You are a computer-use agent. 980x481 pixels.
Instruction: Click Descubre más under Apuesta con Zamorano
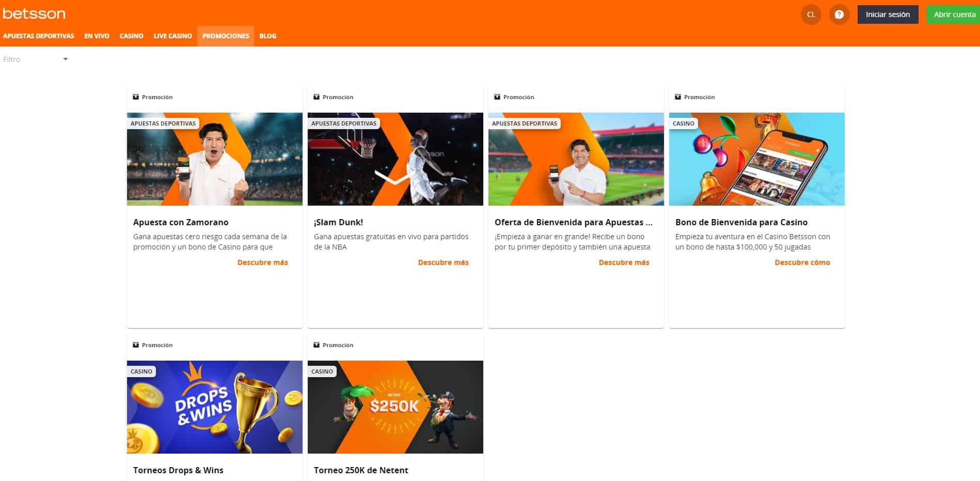[263, 262]
